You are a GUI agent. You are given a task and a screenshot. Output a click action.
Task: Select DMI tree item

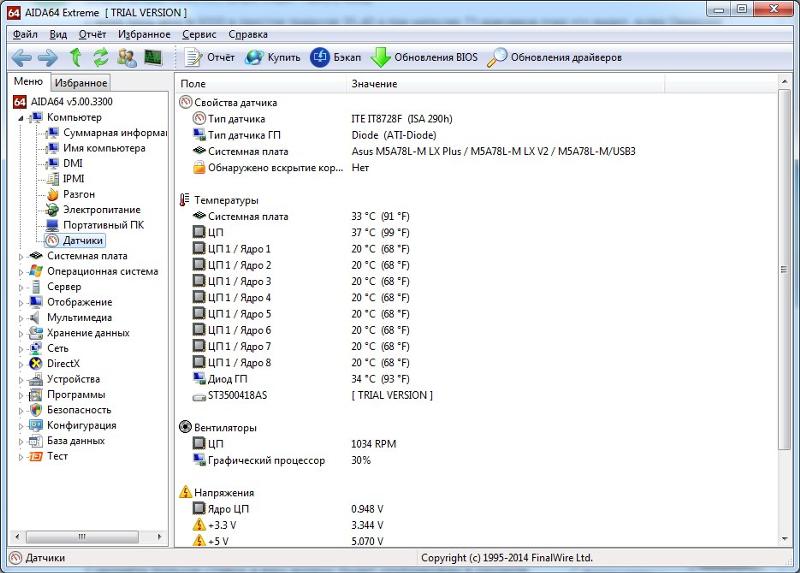pyautogui.click(x=72, y=163)
